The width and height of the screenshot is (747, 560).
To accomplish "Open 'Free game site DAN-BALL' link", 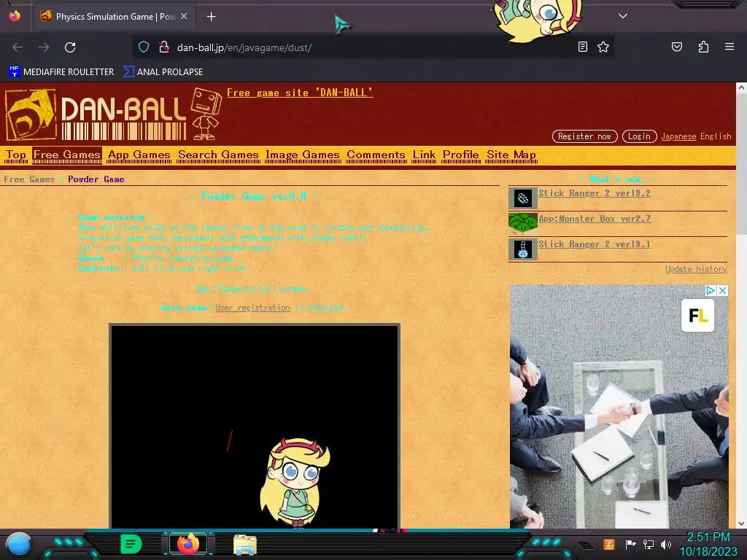I will (300, 93).
